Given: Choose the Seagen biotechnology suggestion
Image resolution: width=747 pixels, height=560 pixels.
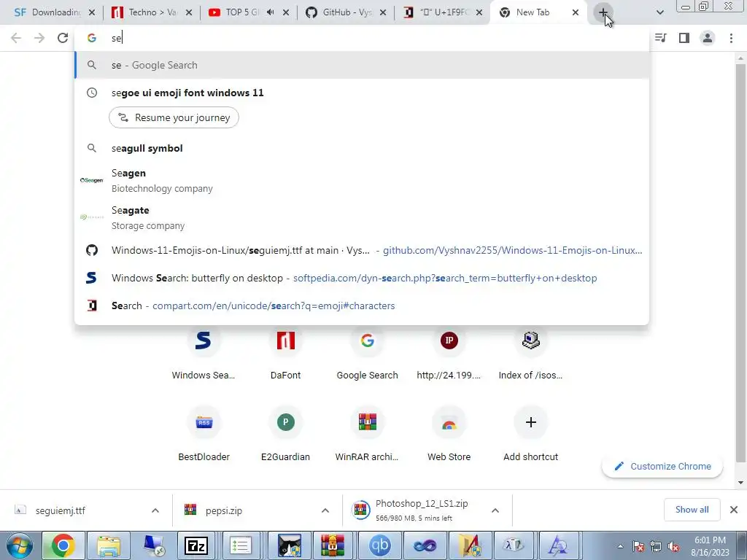Looking at the screenshot, I should tap(362, 181).
